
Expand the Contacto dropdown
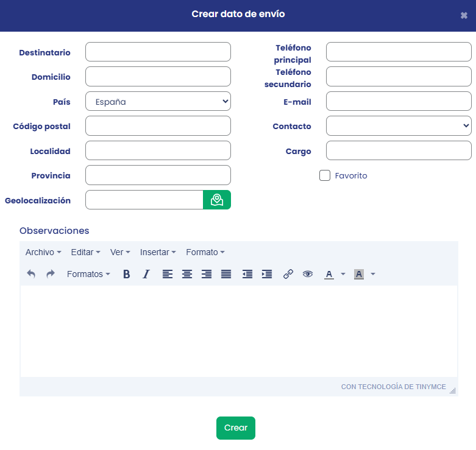tap(399, 126)
